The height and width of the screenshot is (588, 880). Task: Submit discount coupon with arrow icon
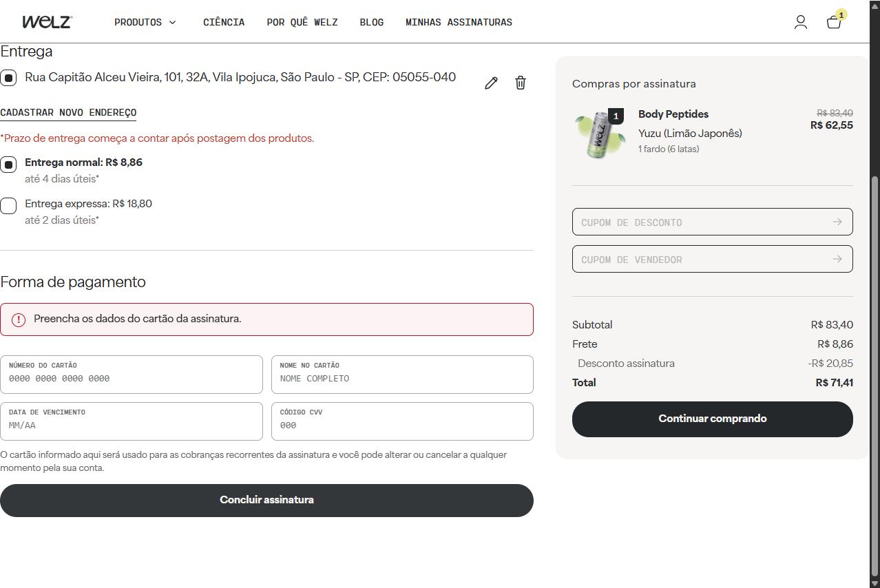[x=837, y=222]
